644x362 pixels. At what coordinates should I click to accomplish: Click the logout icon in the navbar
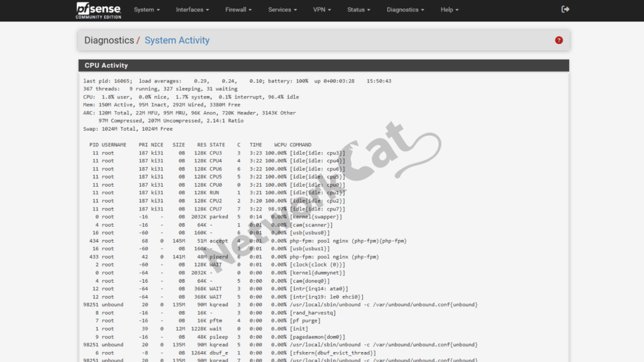click(x=565, y=9)
